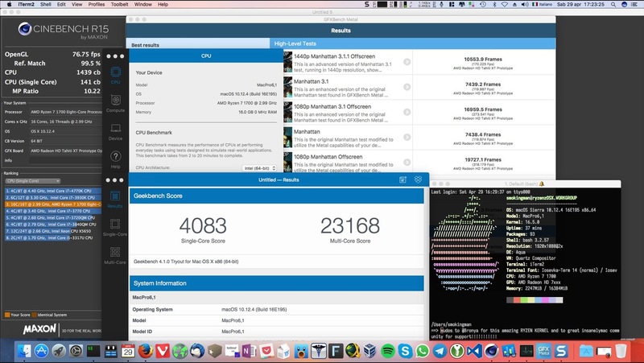
Task: Open Telegram from the Dock
Action: [440, 351]
